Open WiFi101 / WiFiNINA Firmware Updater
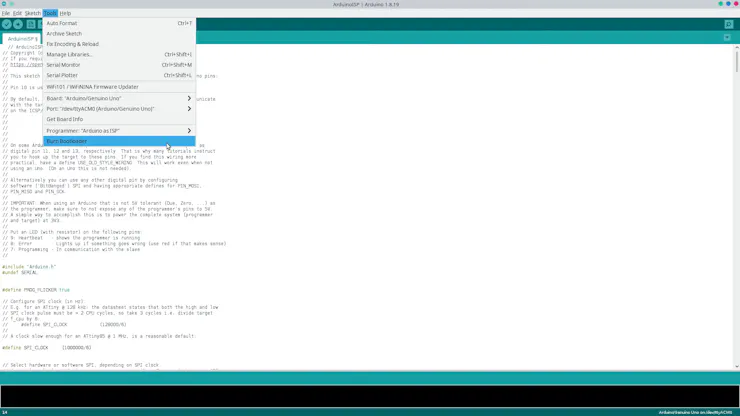Screen dimensions: 740x416 click(119, 87)
